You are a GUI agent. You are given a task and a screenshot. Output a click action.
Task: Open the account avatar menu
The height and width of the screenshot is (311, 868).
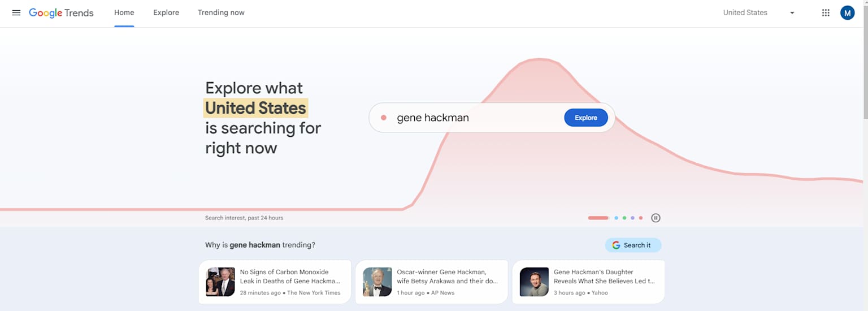[x=847, y=12]
